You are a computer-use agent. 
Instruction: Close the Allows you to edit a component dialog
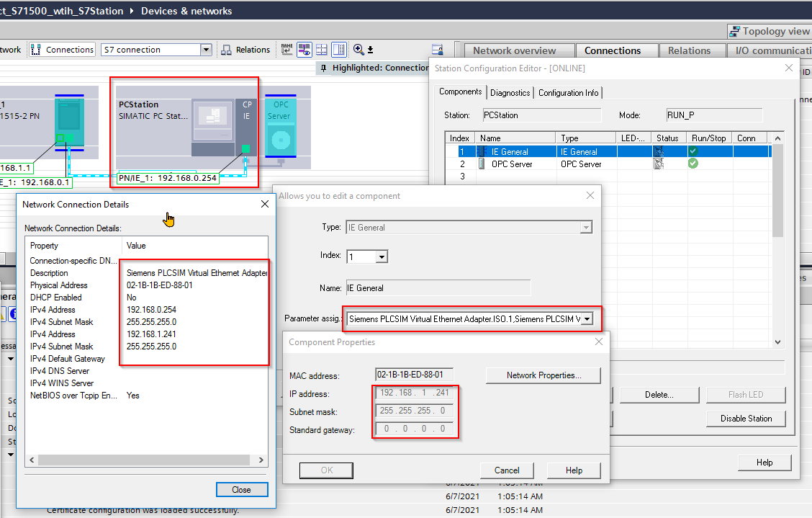pos(590,195)
